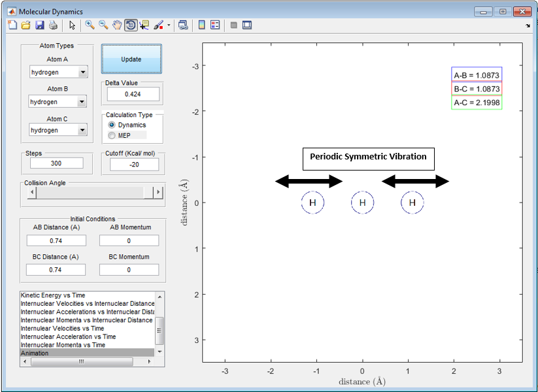
Task: Click the leftmost H atom circle
Action: click(312, 203)
